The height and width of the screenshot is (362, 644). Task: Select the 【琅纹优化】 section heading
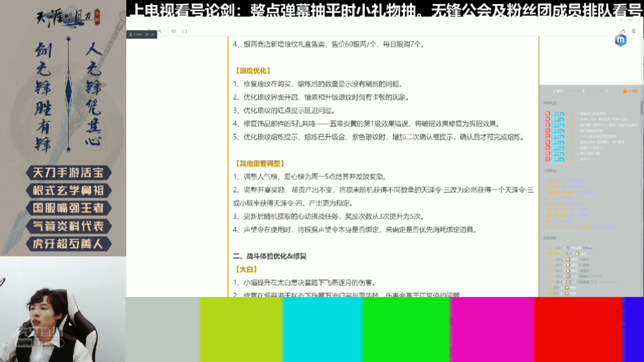(x=253, y=71)
